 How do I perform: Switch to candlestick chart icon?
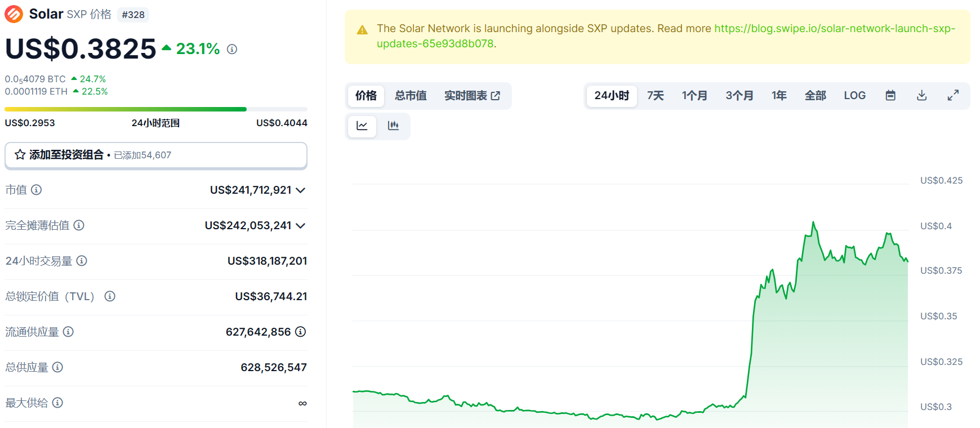pos(393,126)
